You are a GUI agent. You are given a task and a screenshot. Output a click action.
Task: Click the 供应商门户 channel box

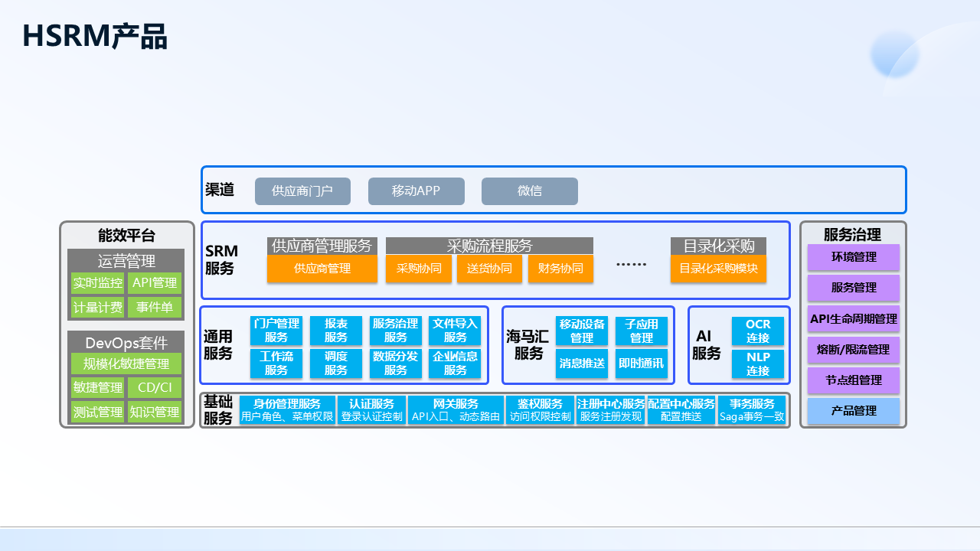tap(302, 191)
